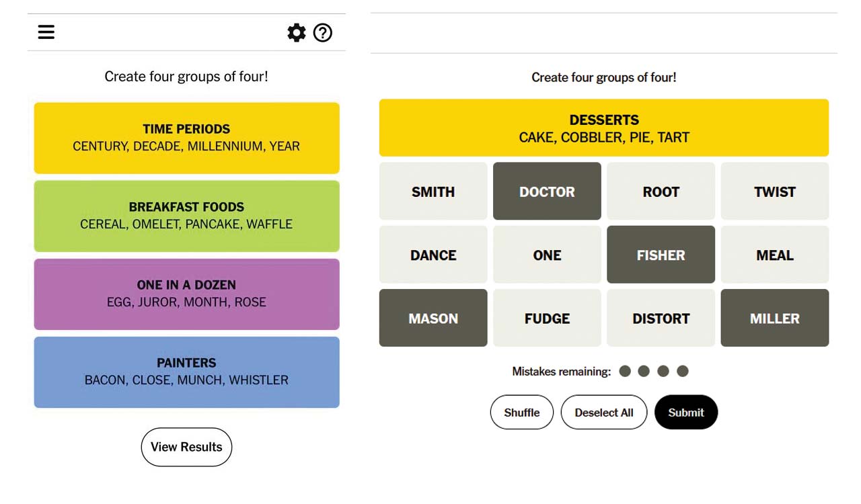Click the purple ONE IN A DOZEN group
The height and width of the screenshot is (504, 861).
point(186,294)
